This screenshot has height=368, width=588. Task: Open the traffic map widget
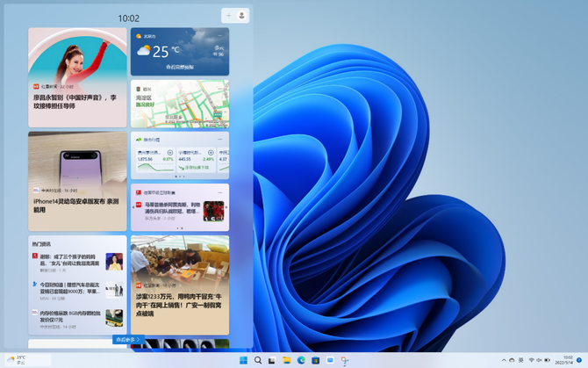pos(180,105)
